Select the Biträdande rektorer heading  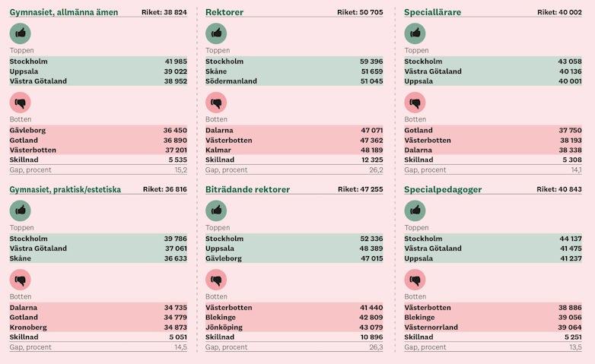(x=247, y=189)
